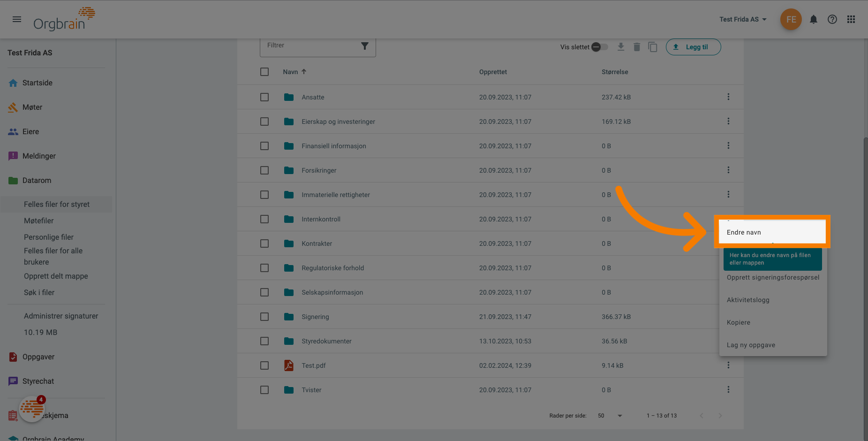Open Felles filer for styret

[x=56, y=204]
